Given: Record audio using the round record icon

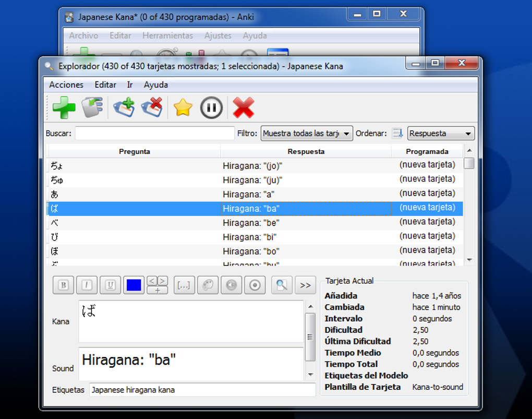Looking at the screenshot, I should [255, 285].
